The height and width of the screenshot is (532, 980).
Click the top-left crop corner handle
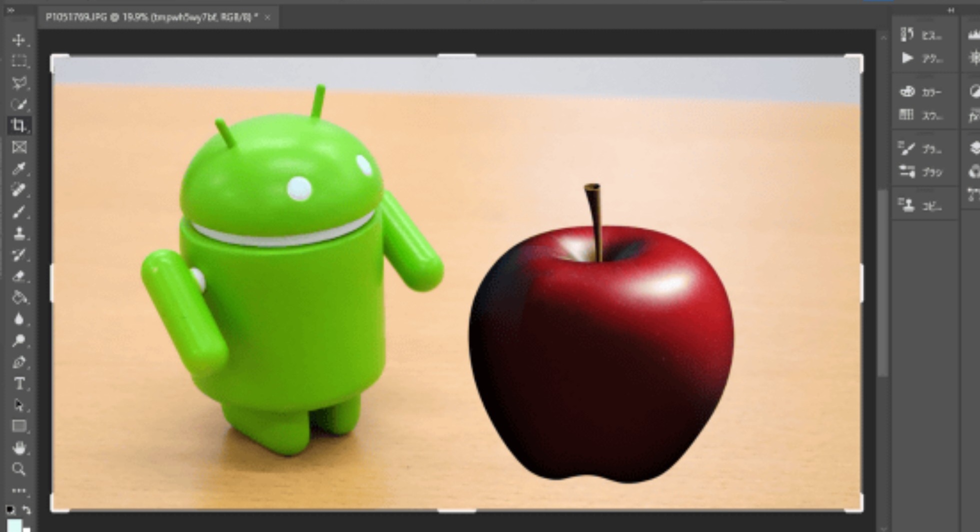pos(59,63)
